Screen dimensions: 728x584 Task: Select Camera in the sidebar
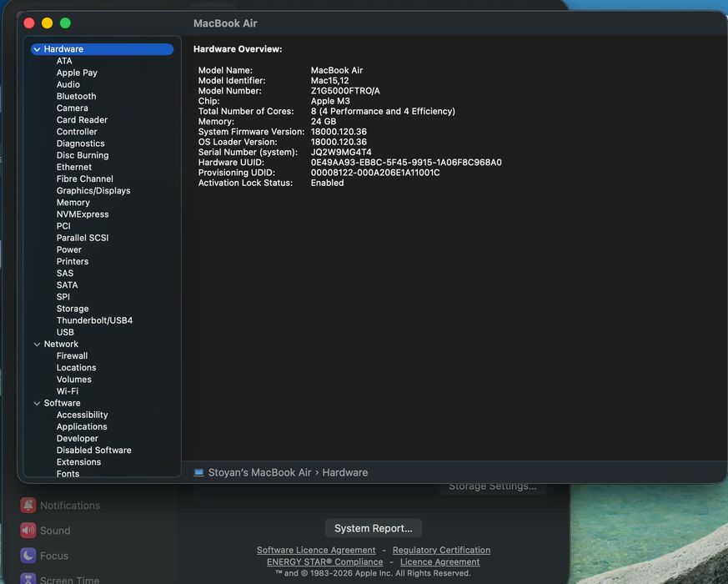pos(73,108)
